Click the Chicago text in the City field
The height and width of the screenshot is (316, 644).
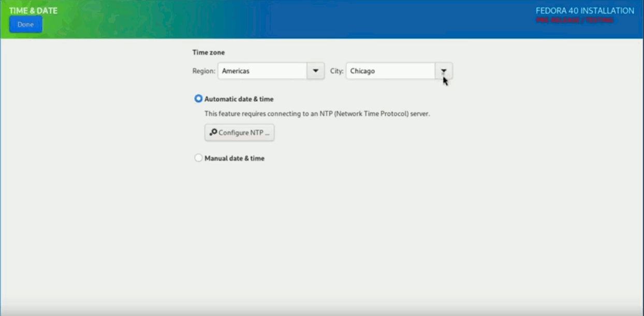pos(362,71)
